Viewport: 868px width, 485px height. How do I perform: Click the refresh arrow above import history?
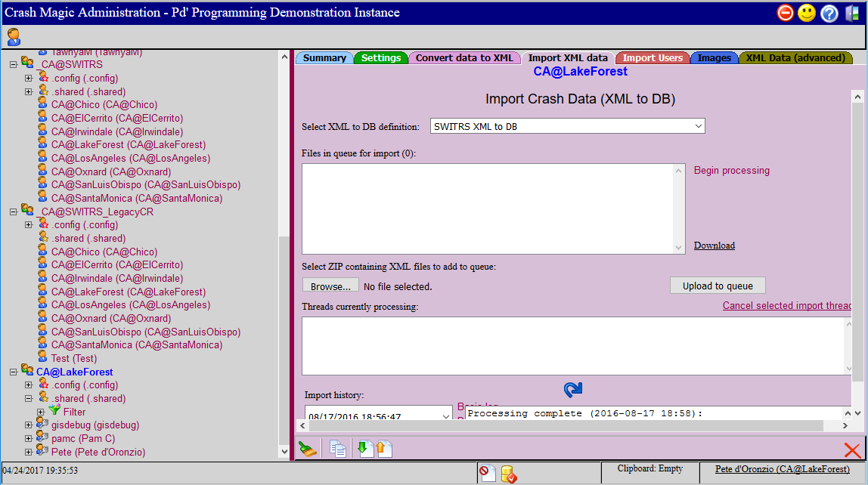pos(573,389)
